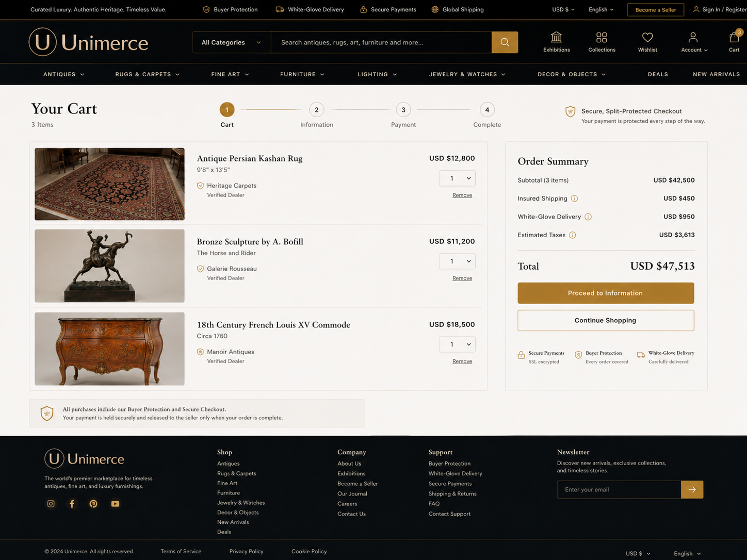Click the Sign In user icon
This screenshot has width=747, height=560.
click(x=696, y=9)
